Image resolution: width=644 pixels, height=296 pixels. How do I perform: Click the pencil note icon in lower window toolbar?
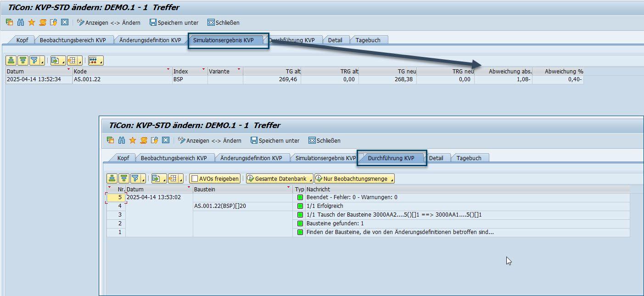155,140
